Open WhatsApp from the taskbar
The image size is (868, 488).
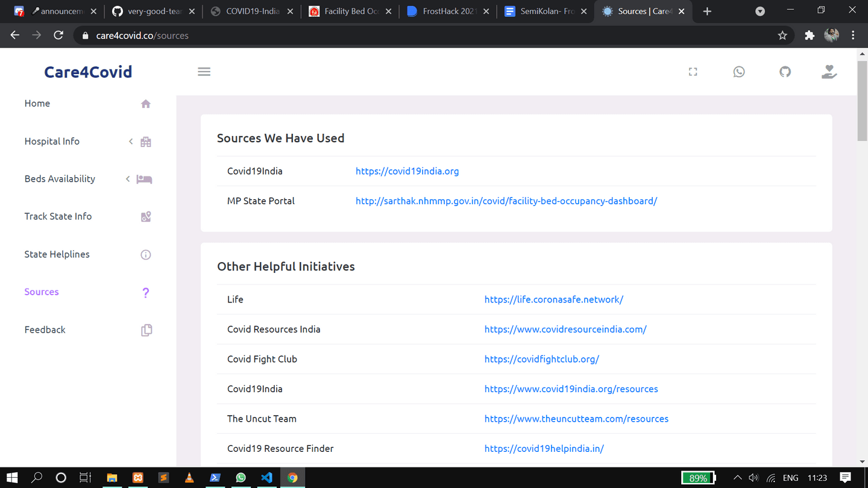[241, 478]
